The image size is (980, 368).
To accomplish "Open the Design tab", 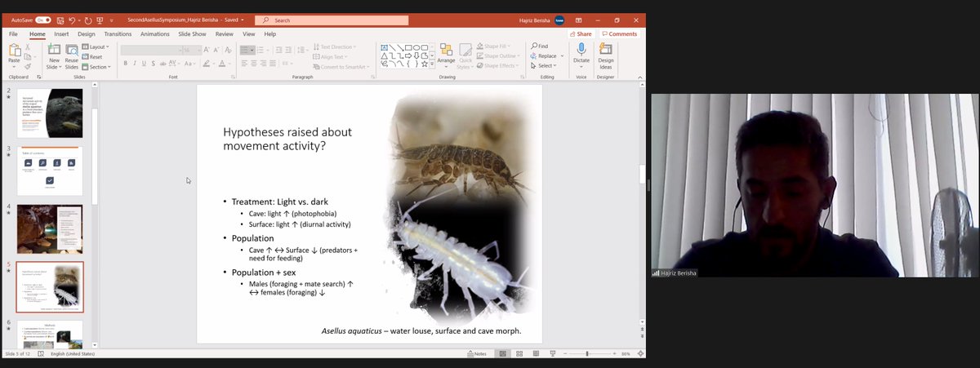I will tap(87, 34).
